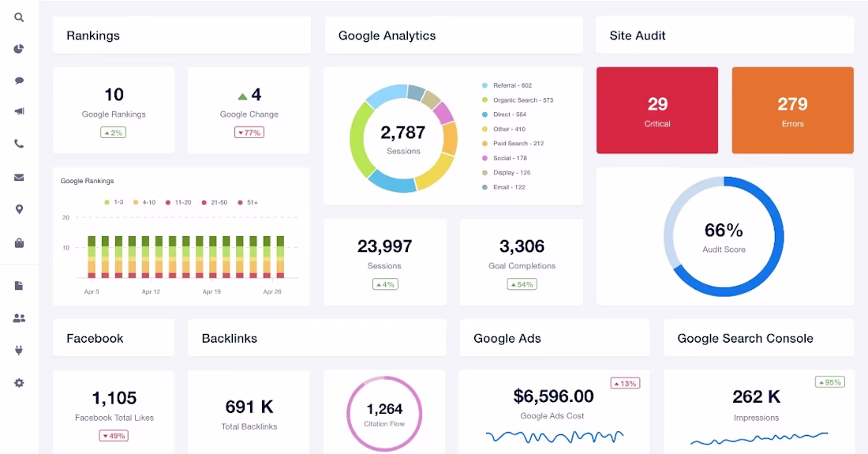Toggle the Referral - 602 legend entry
Viewport: 868px width, 454px height.
coord(507,85)
